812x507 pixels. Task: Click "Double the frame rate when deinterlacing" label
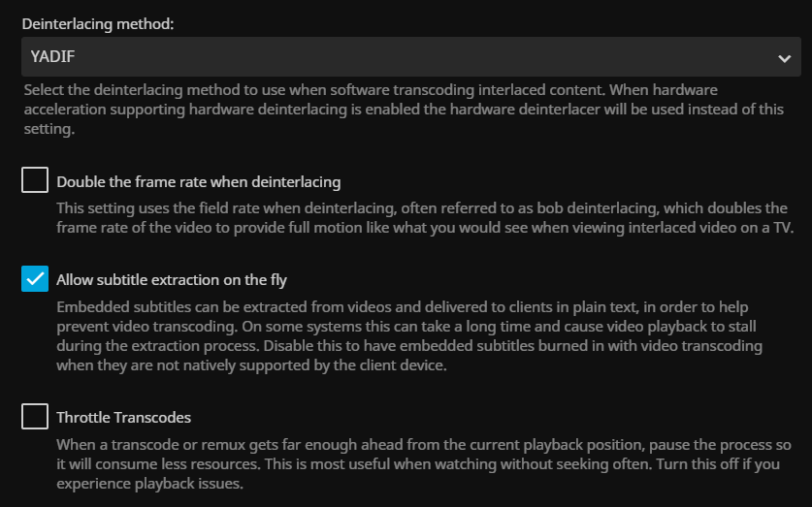tap(198, 181)
